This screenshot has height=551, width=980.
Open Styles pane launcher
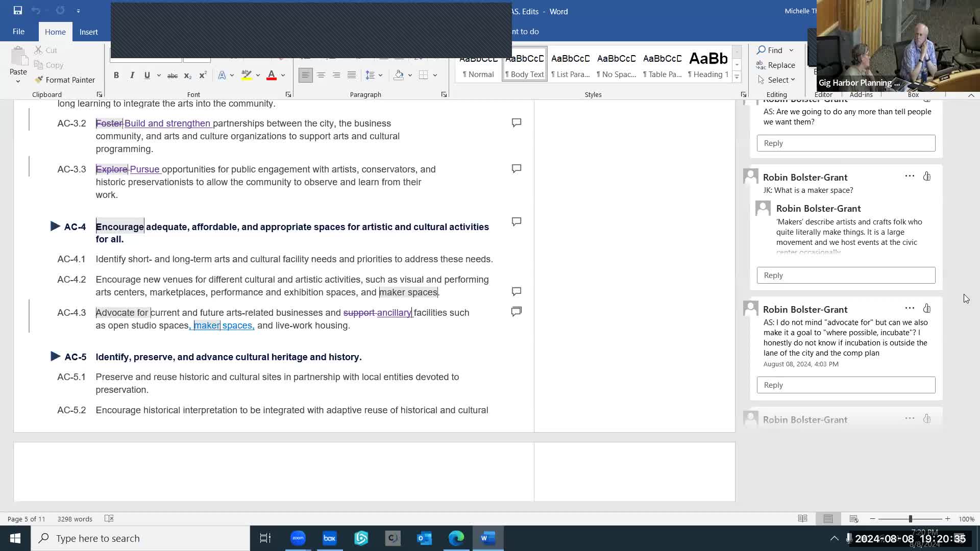coord(744,94)
